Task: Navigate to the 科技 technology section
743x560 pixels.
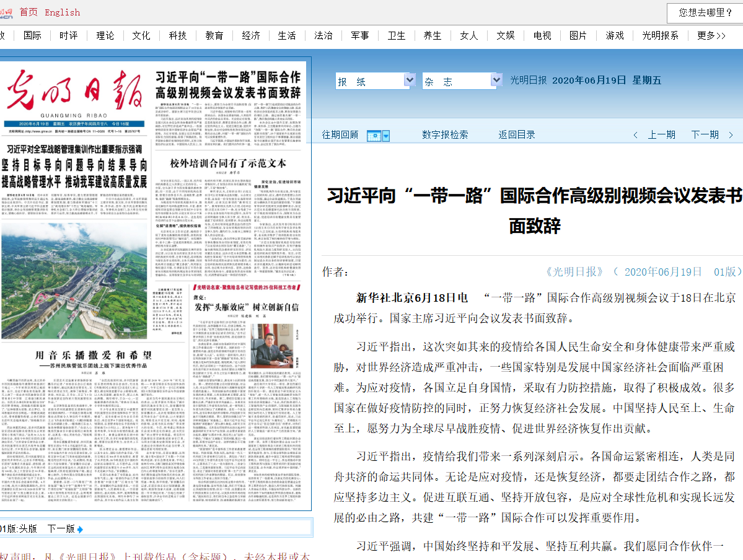Action: 178,35
